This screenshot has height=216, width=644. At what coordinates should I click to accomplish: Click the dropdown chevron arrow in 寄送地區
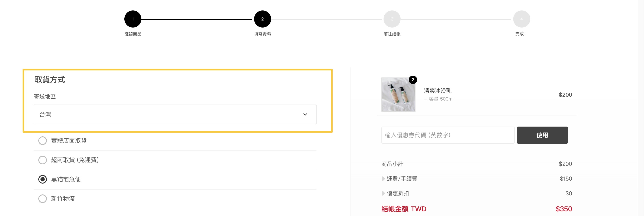(x=305, y=114)
